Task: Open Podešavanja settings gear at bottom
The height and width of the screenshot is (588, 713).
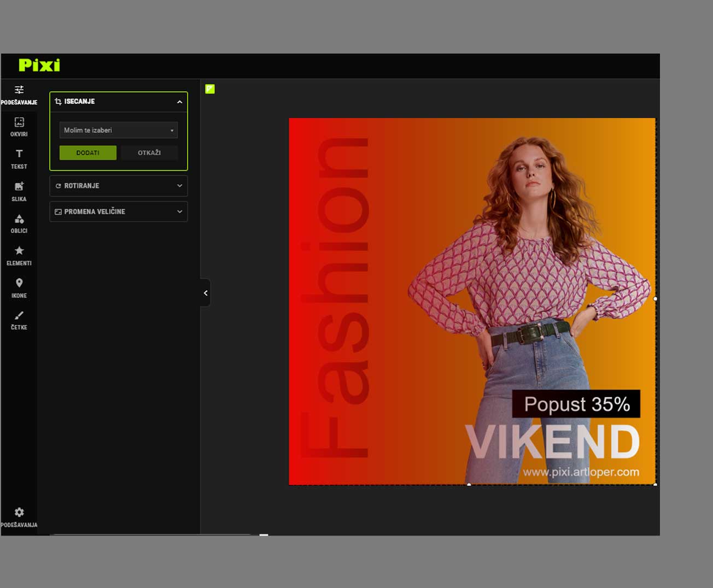Action: click(19, 516)
